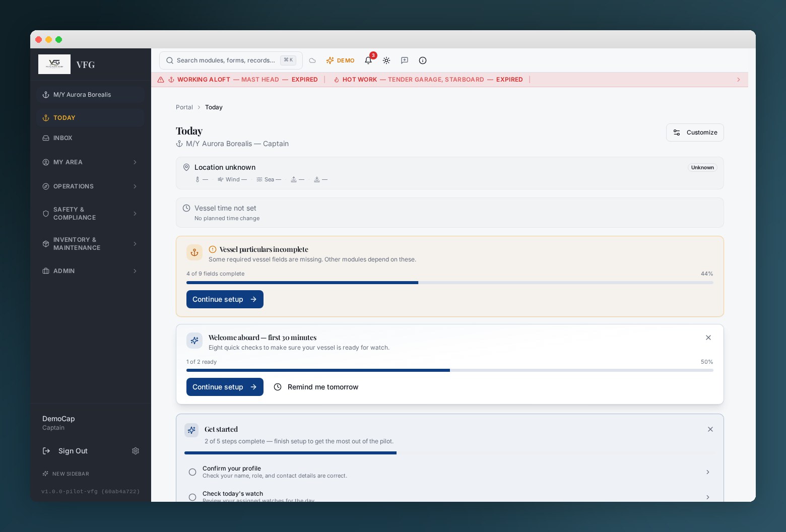Toggle the light/dark theme sun icon
The image size is (786, 532).
click(x=386, y=60)
